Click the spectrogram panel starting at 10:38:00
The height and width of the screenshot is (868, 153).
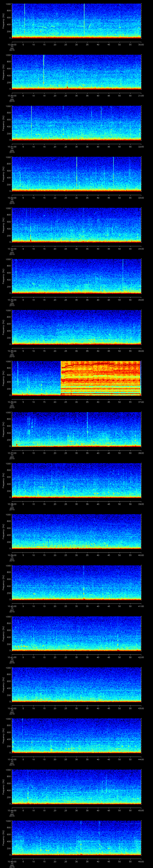76,480
